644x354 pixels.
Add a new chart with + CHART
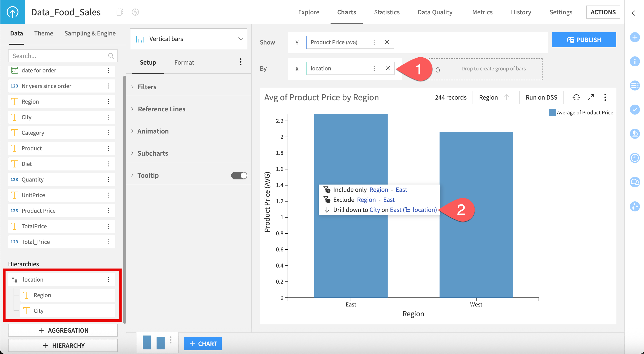pos(203,343)
